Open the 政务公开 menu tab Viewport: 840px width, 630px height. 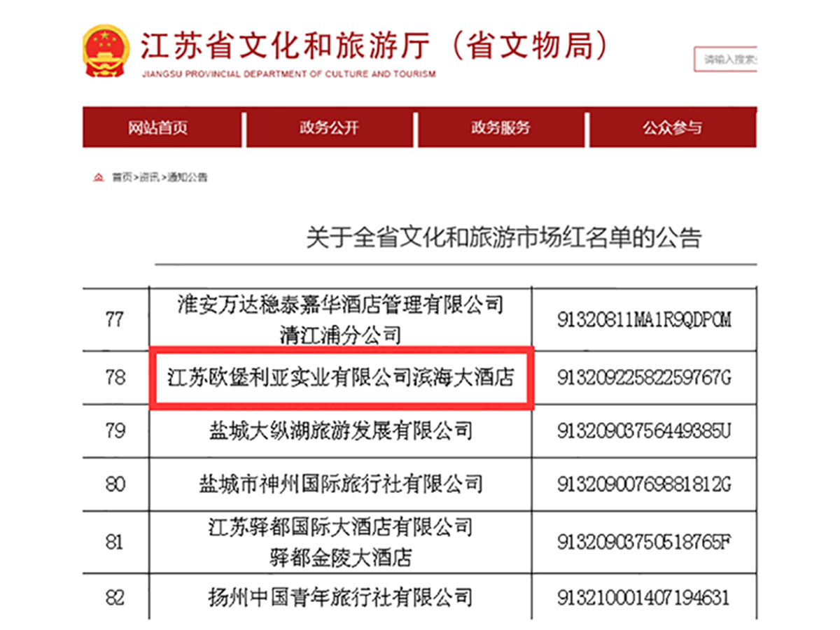pyautogui.click(x=328, y=127)
